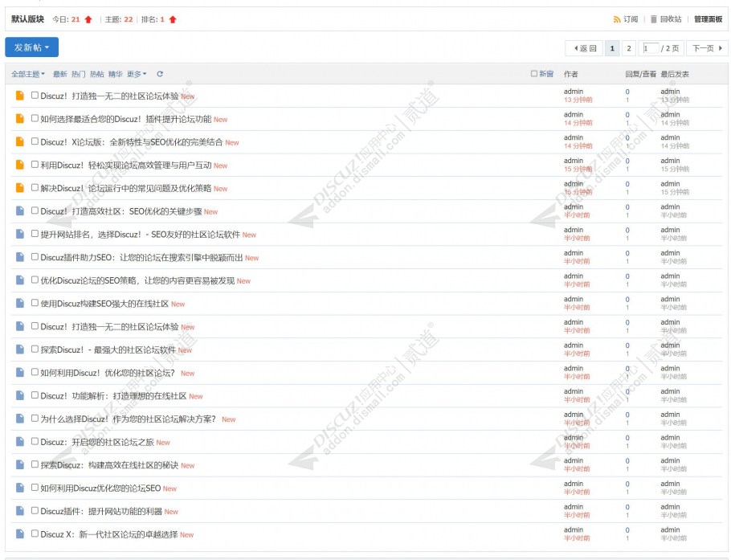Viewport: 731px width, 560px height.
Task: Click the 订阅 subscribe link
Action: pos(631,19)
